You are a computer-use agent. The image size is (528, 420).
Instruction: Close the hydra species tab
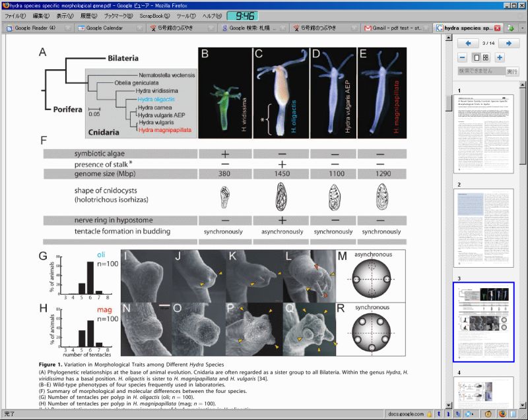(498, 28)
